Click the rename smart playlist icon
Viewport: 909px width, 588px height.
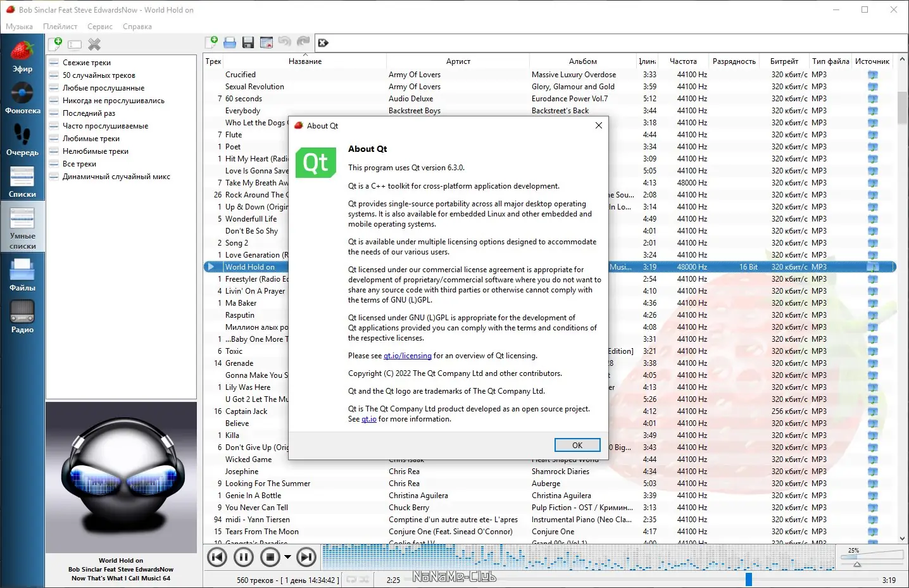[75, 44]
